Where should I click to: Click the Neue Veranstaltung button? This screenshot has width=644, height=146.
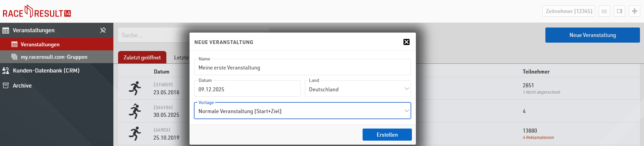[x=592, y=35]
